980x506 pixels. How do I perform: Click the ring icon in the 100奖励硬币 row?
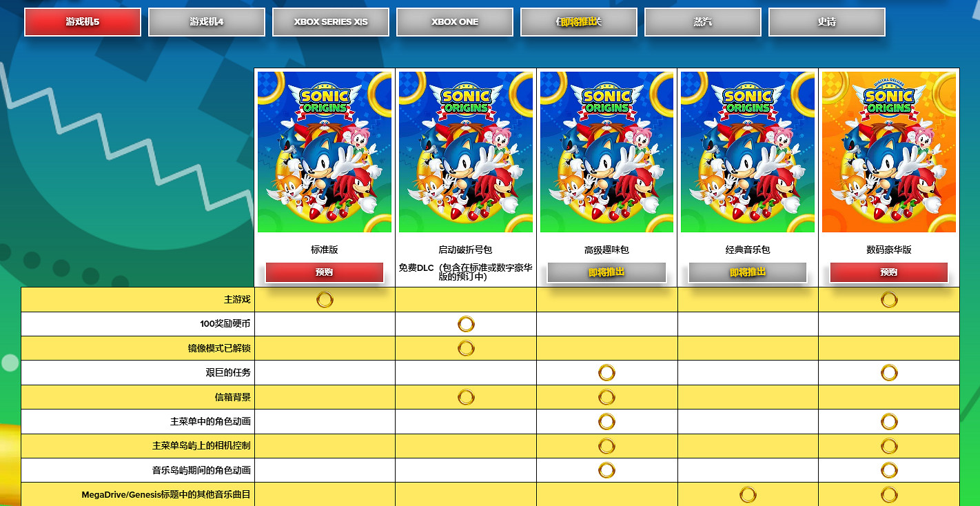466,324
